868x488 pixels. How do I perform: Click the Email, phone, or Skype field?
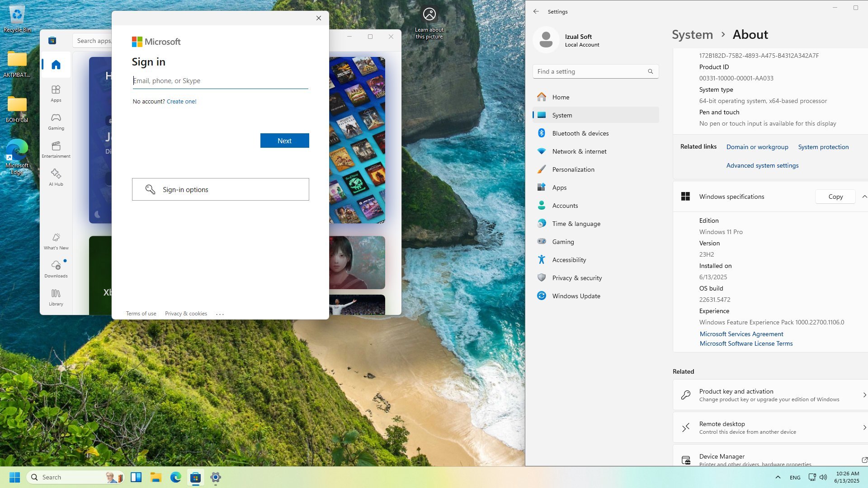click(x=220, y=81)
